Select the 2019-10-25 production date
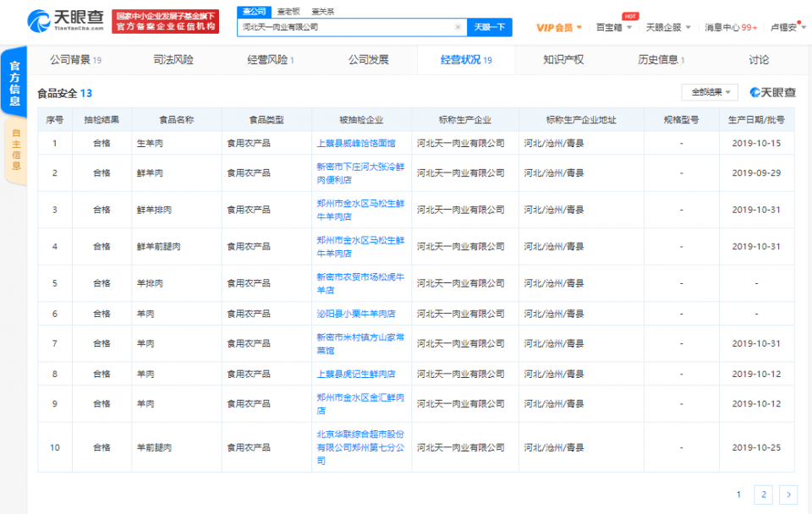Viewport: 812px width, 514px height. [x=756, y=447]
